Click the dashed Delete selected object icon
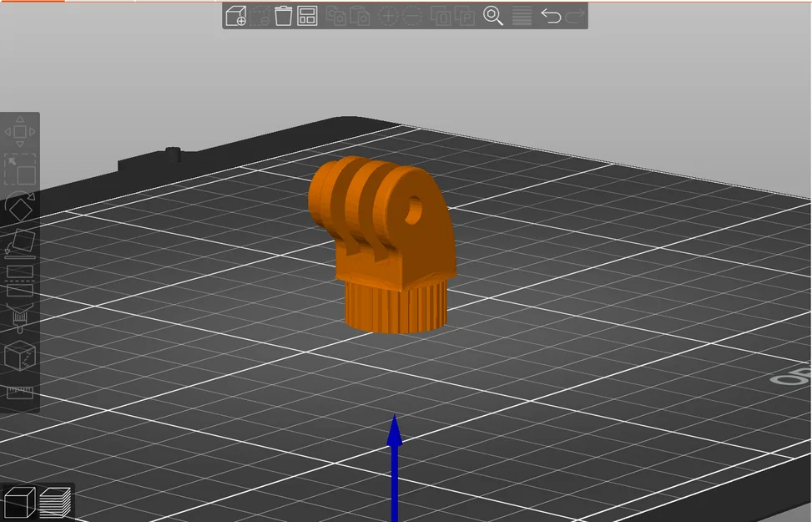Image resolution: width=812 pixels, height=522 pixels. click(260, 16)
